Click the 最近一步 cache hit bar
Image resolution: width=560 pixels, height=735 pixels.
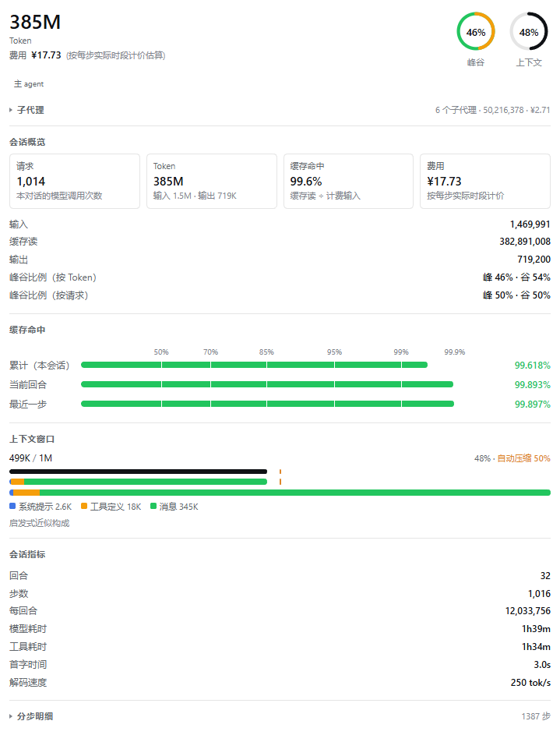pos(267,404)
